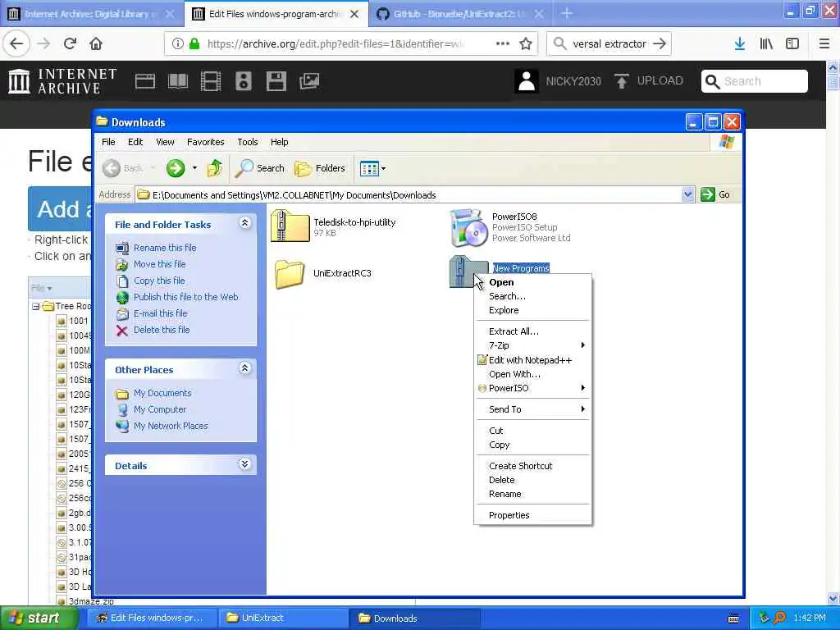Click the site information icon in URL bar
The height and width of the screenshot is (630, 840).
(x=177, y=44)
